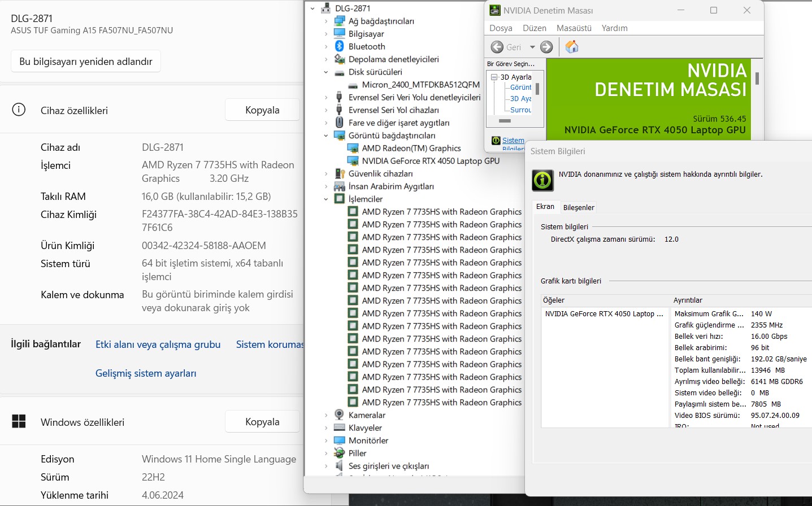812x506 pixels.
Task: Click the Klavyeler keyboard icon
Action: 340,428
